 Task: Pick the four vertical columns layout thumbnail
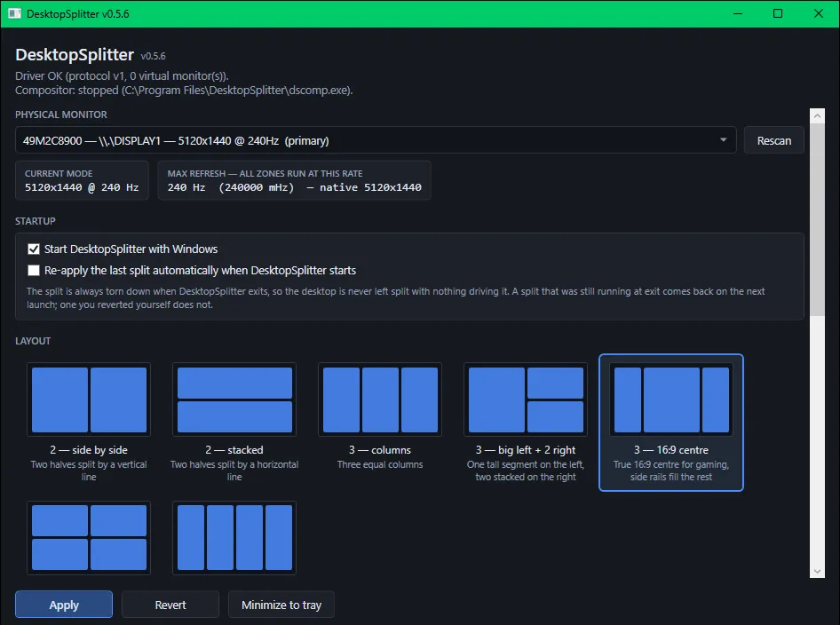tap(234, 537)
